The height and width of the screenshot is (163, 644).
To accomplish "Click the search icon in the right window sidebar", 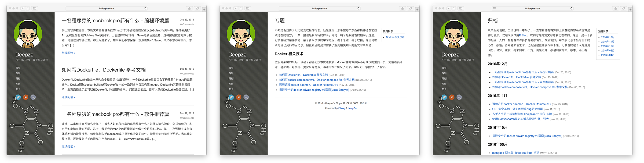I will [x=459, y=97].
